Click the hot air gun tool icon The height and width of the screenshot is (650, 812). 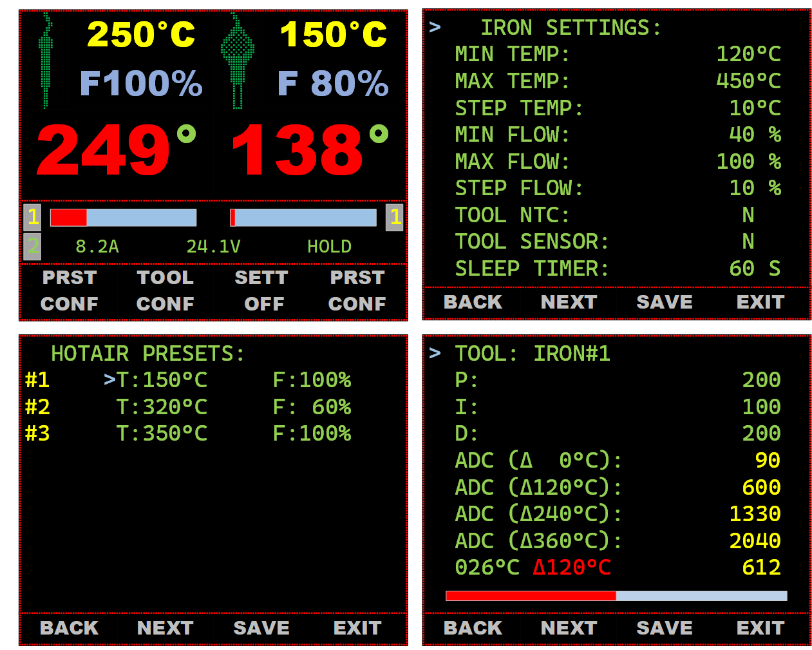click(x=238, y=61)
